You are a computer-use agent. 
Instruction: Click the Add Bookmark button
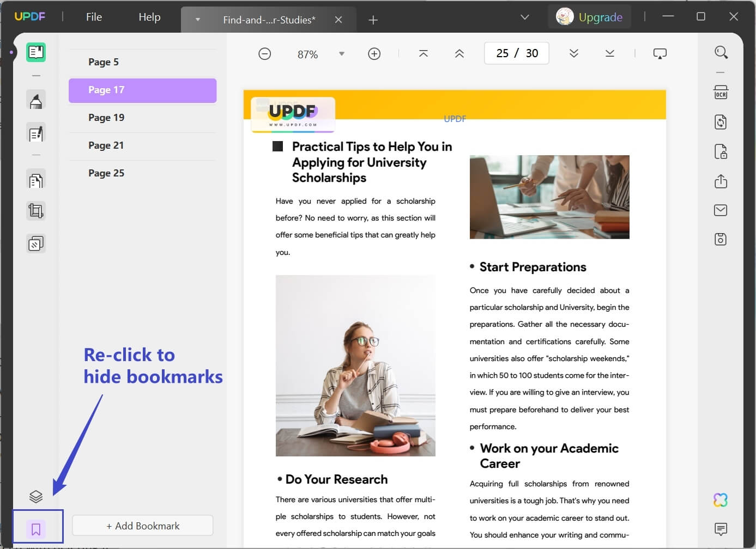pos(143,526)
